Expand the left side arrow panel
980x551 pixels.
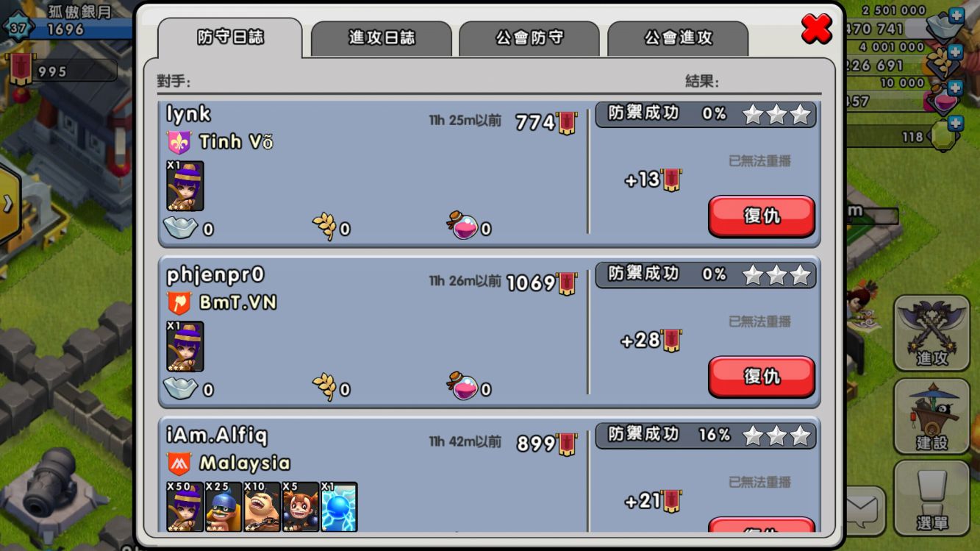8,204
